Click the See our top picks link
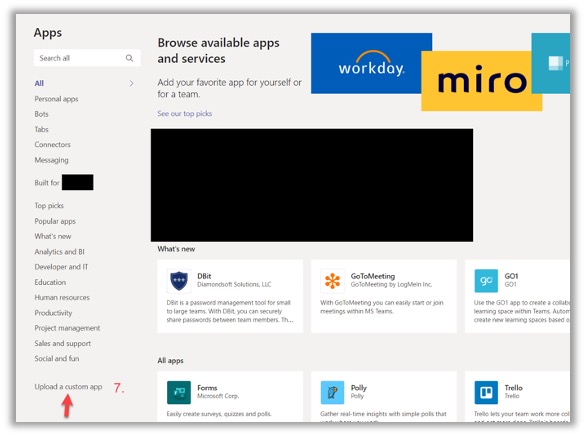Viewport: 586px width, 436px height. [x=185, y=114]
